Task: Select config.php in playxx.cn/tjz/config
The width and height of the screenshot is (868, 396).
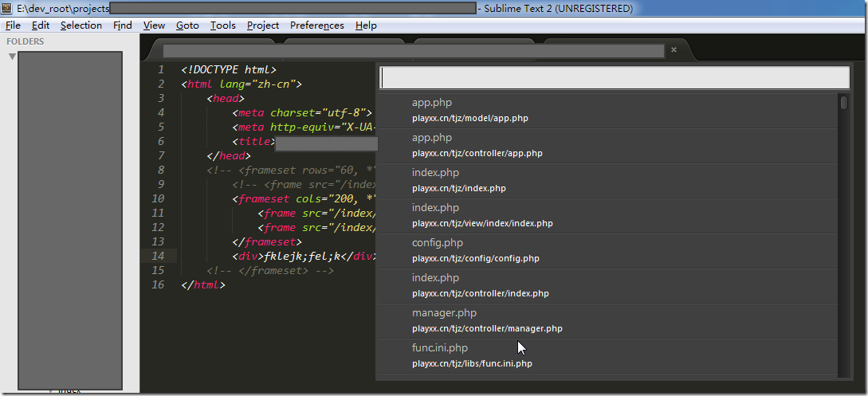Action: (x=608, y=251)
